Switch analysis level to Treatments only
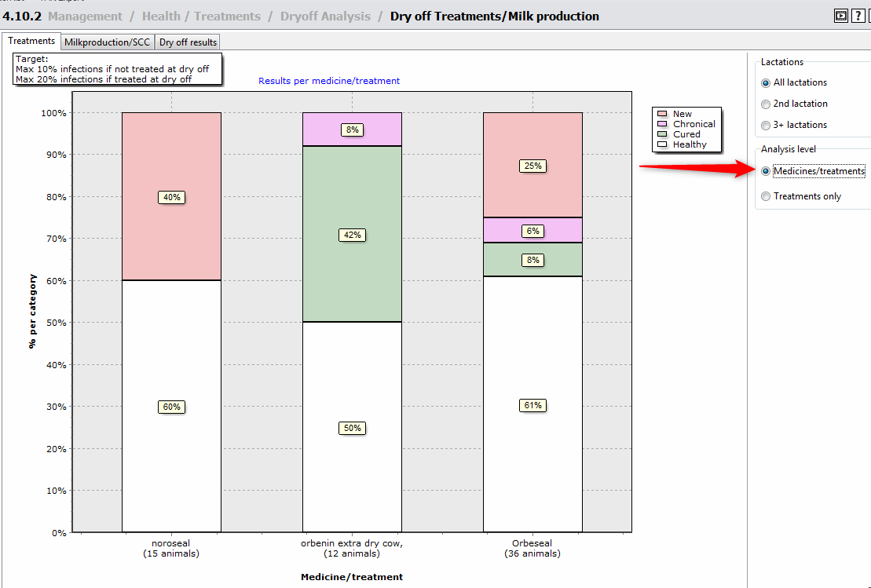871x588 pixels. 766,196
